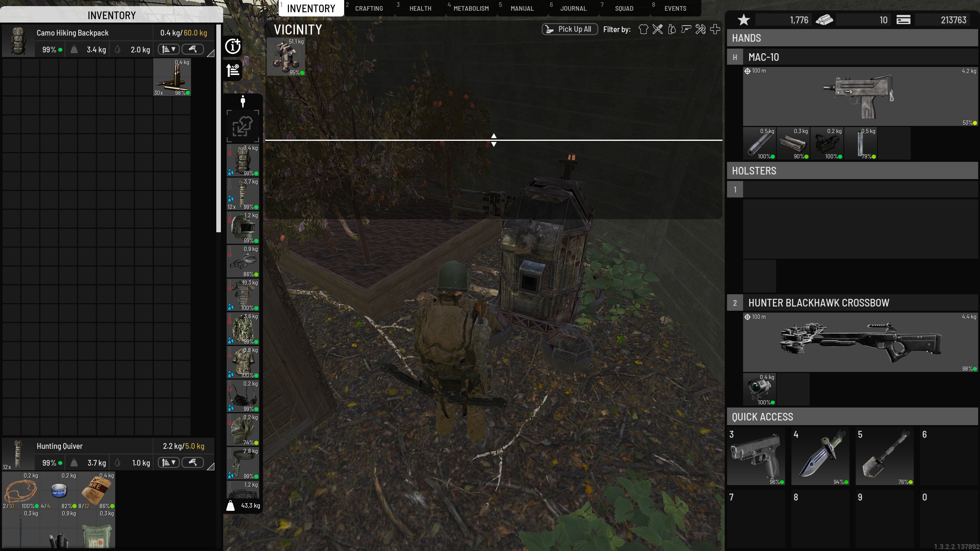Viewport: 980px width, 551px height.
Task: Select the green emergency bandage pack
Action: 96,529
